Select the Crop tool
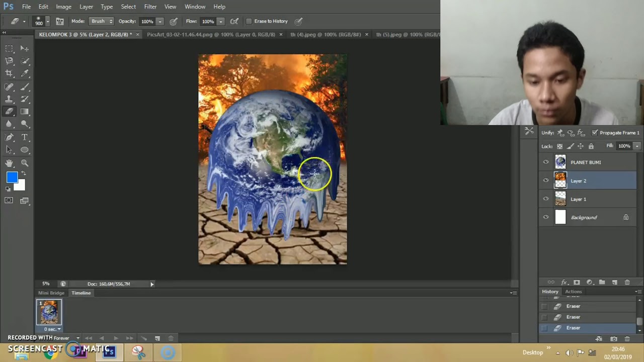Screen dimensions: 644x362 [9, 73]
